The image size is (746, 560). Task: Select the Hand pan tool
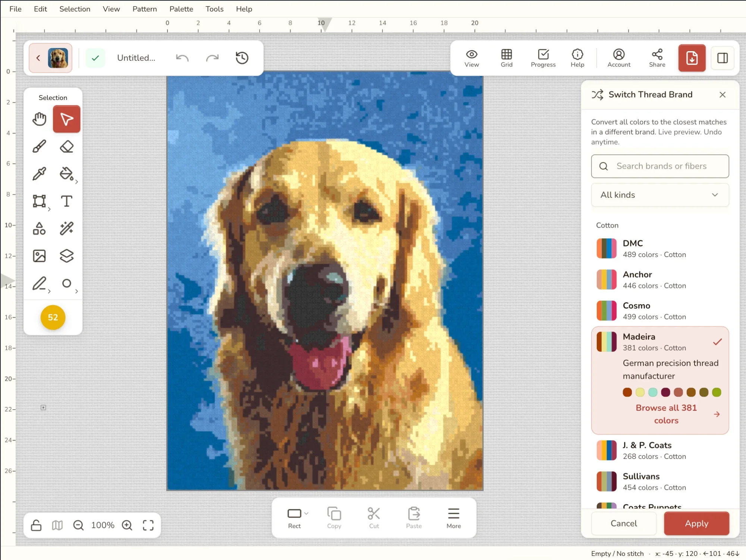coord(39,119)
